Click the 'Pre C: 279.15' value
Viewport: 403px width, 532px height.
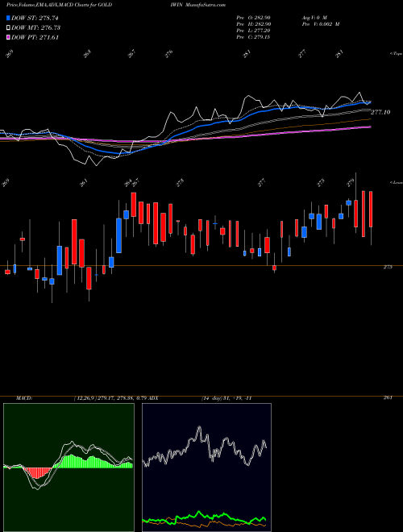(253, 37)
